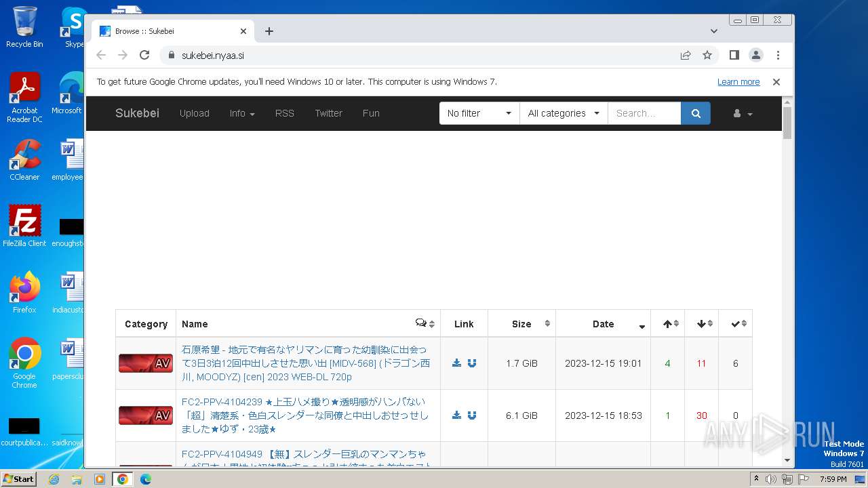The image size is (868, 488).
Task: Sort by completed checkmark column
Action: [735, 324]
